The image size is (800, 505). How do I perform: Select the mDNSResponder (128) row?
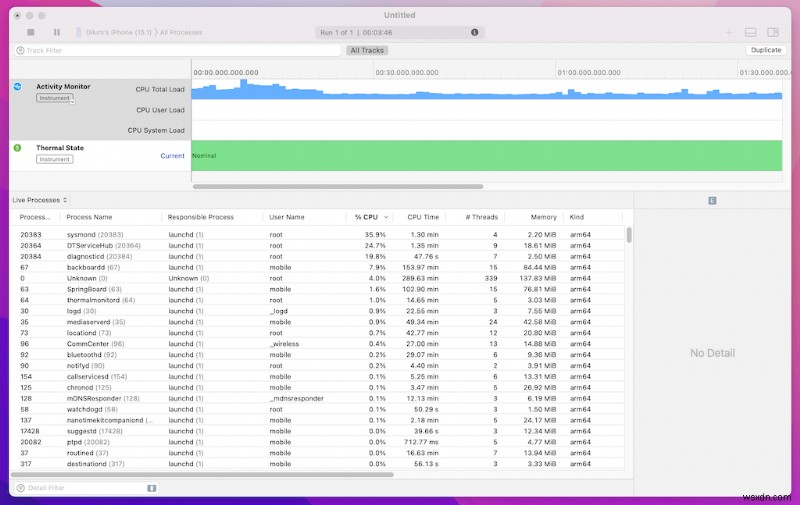pos(317,398)
